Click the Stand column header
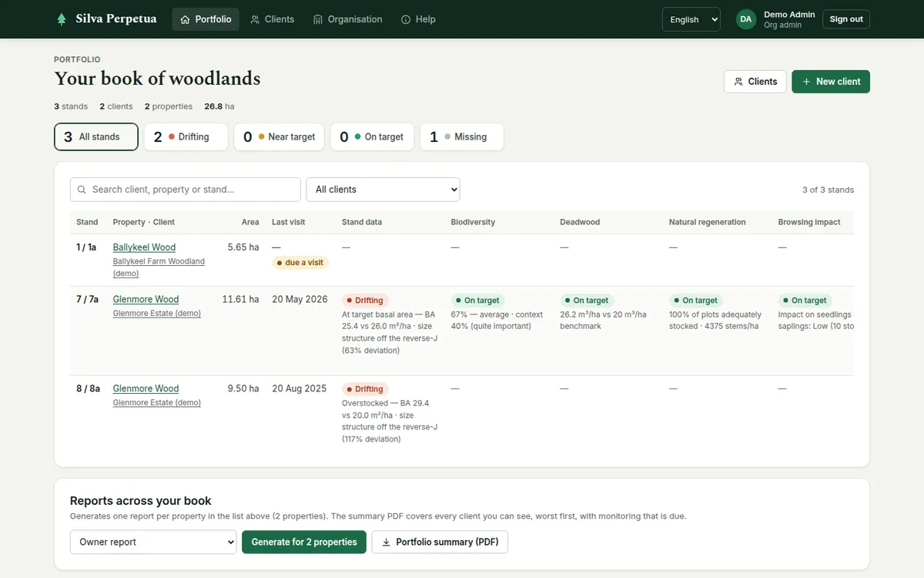Image resolution: width=924 pixels, height=578 pixels. pyautogui.click(x=87, y=222)
